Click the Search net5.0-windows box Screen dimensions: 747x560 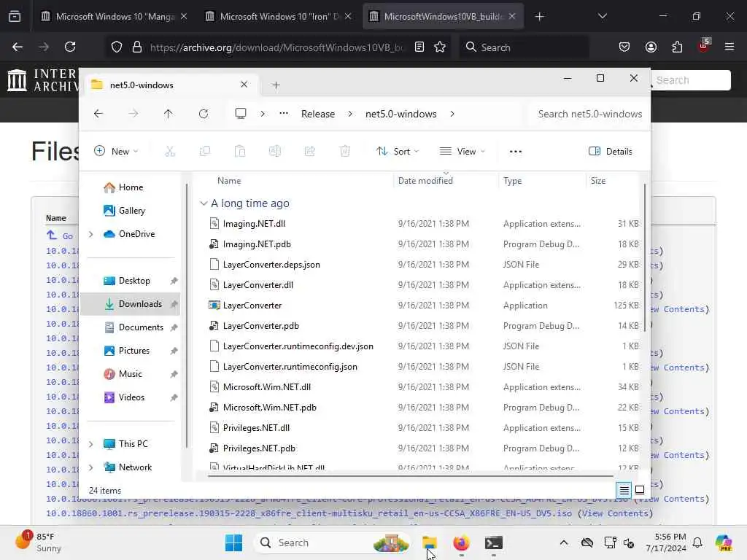589,114
